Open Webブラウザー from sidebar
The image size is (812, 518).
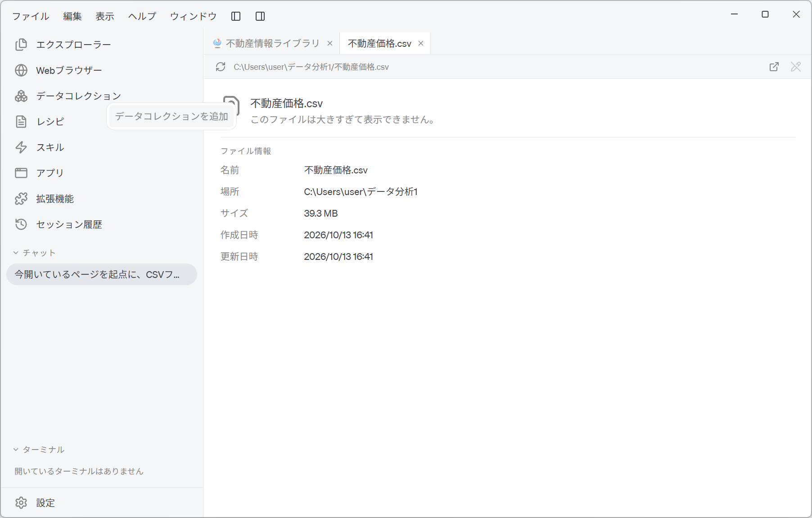(101, 70)
